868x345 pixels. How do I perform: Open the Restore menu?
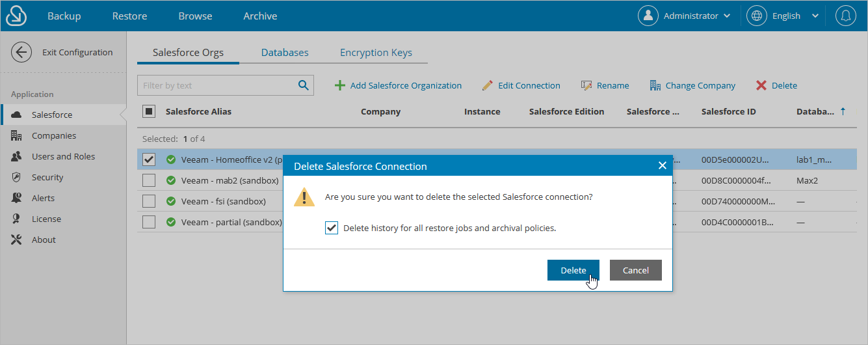pos(129,16)
